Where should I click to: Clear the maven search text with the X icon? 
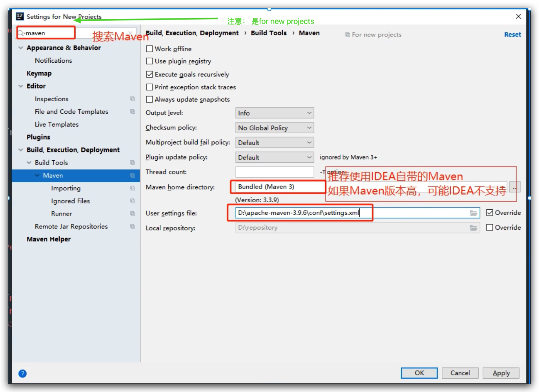pyautogui.click(x=130, y=33)
